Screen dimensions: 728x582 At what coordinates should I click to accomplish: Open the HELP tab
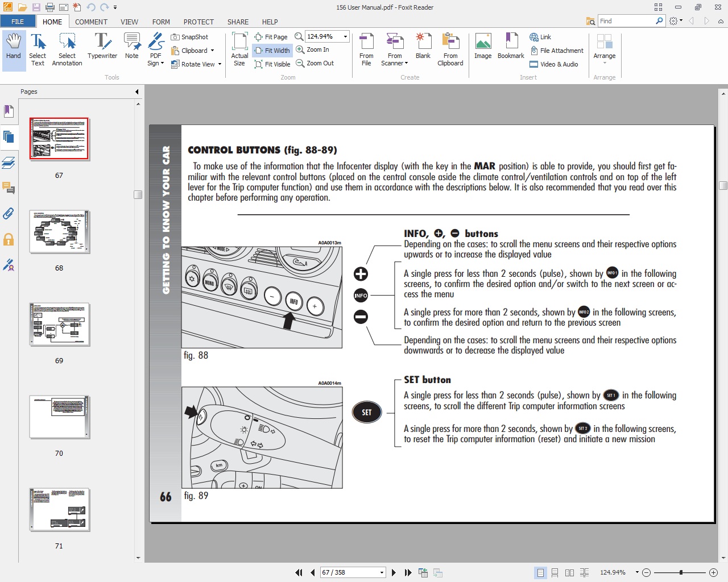[x=270, y=22]
